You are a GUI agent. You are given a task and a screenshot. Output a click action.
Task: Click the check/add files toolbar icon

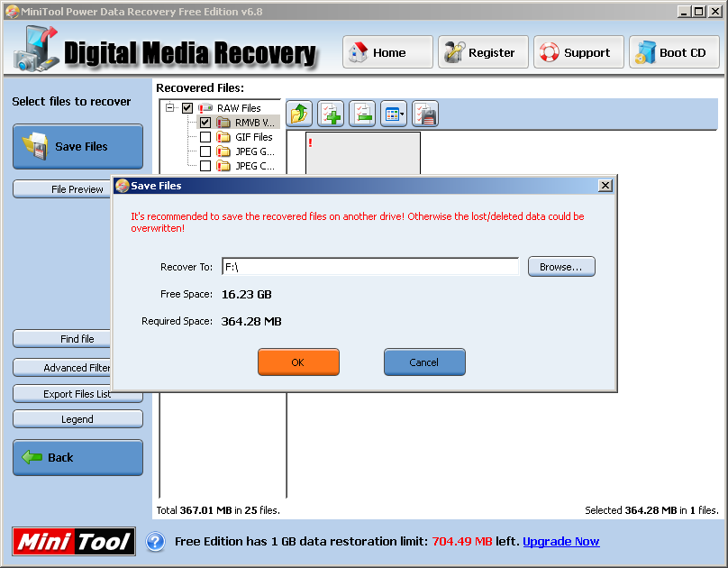pyautogui.click(x=331, y=114)
